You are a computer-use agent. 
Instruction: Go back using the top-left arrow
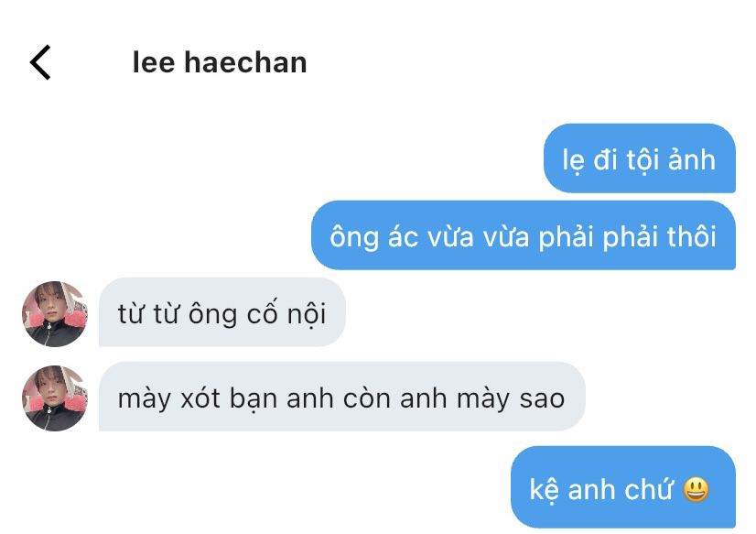[40, 62]
